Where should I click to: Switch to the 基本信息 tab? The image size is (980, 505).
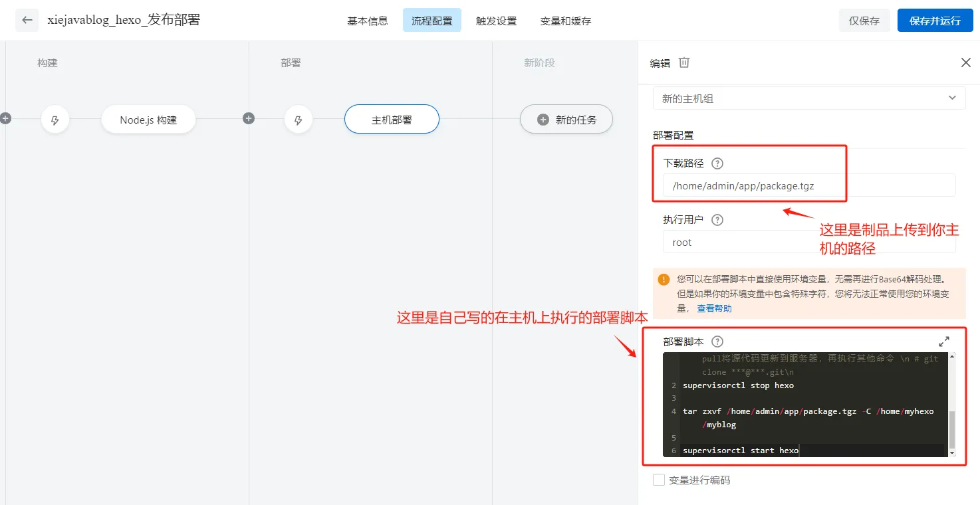point(367,20)
